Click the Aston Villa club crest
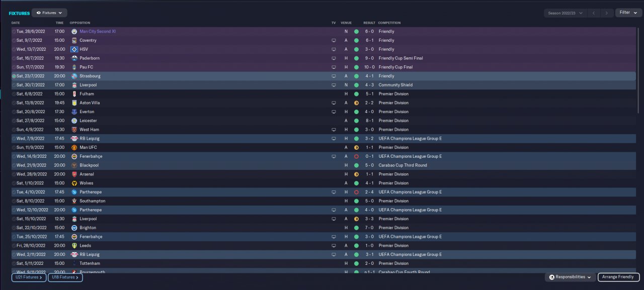 click(x=74, y=103)
